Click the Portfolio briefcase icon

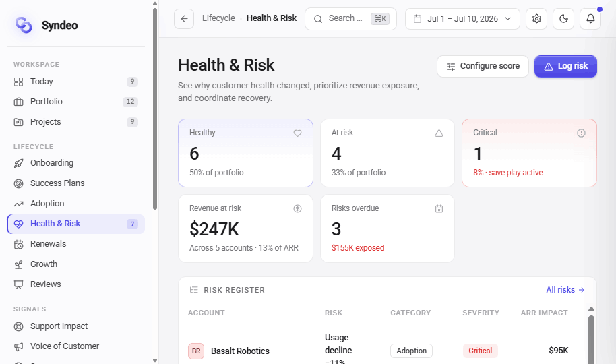(18, 102)
